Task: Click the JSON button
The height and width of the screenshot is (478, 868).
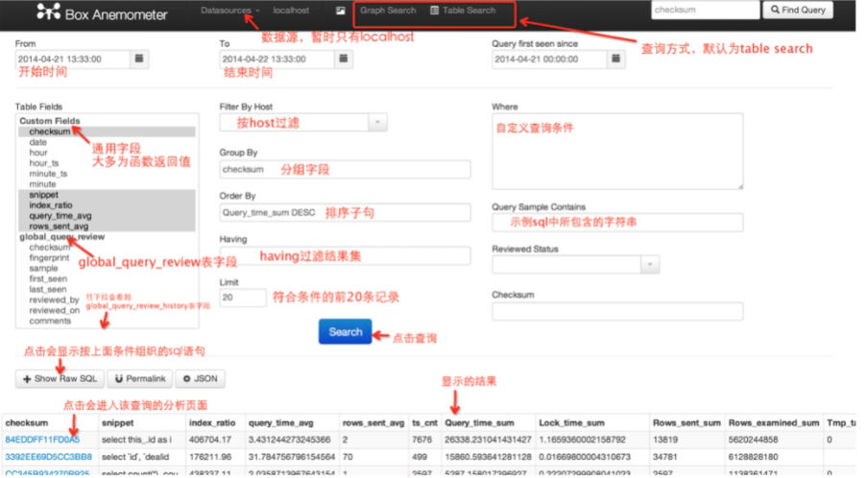Action: coord(201,378)
